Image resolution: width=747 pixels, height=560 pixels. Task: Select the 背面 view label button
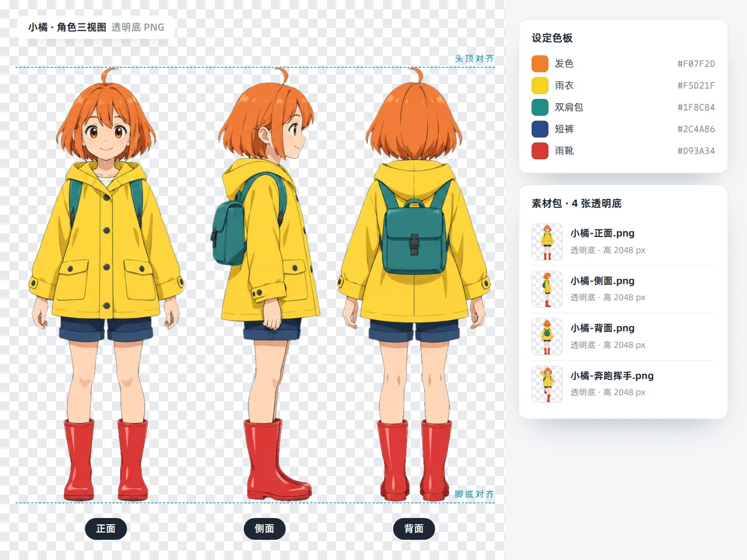click(x=414, y=528)
